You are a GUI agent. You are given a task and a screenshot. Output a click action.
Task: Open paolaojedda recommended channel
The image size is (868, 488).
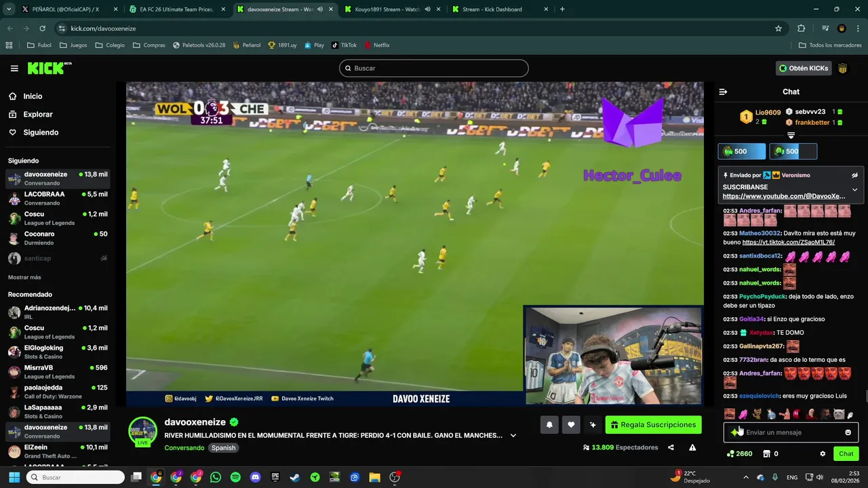click(x=58, y=392)
